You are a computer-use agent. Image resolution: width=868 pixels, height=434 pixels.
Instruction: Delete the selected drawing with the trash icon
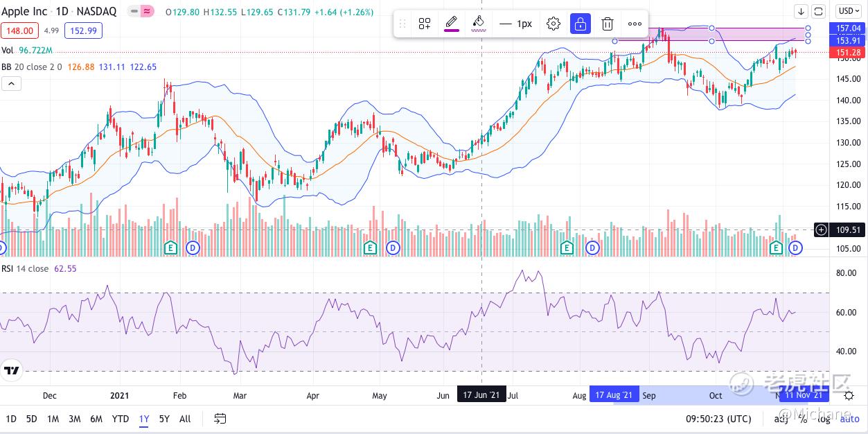pos(608,24)
